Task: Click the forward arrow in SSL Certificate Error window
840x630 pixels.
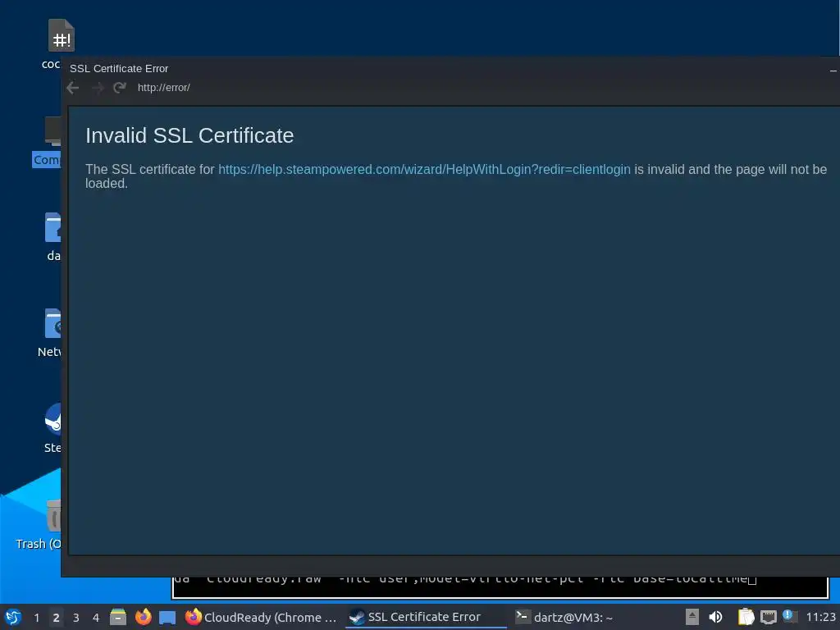Action: (98, 87)
